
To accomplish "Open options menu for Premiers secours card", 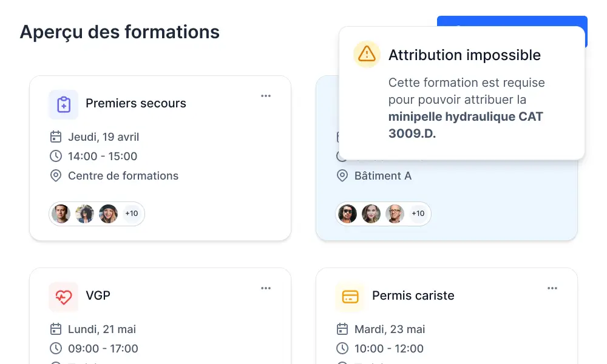I will pos(266,96).
